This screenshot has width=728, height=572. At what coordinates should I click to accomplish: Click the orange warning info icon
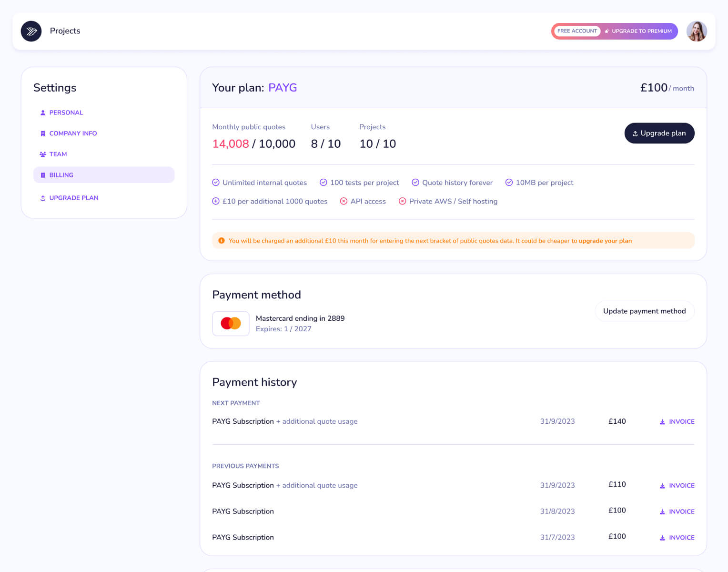pyautogui.click(x=222, y=241)
